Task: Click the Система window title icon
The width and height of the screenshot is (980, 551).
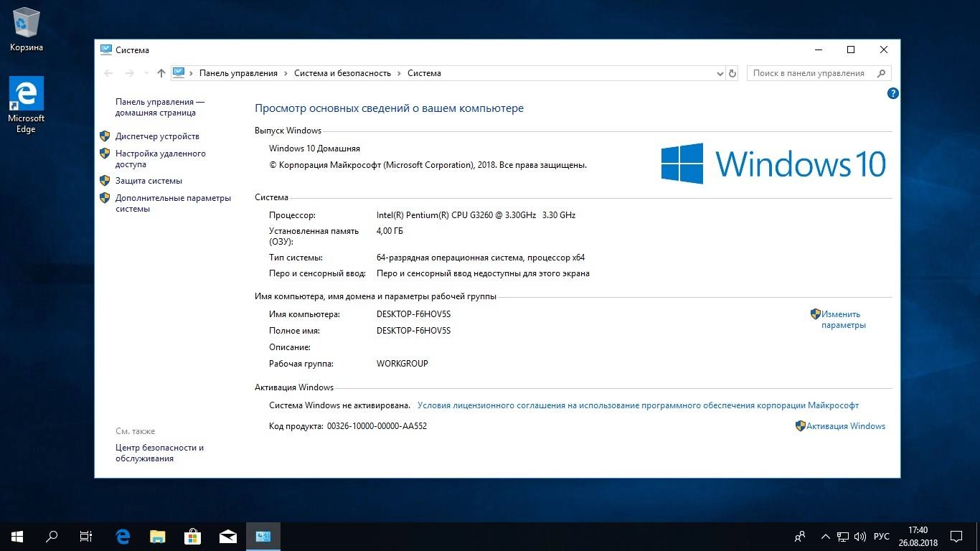Action: [106, 50]
